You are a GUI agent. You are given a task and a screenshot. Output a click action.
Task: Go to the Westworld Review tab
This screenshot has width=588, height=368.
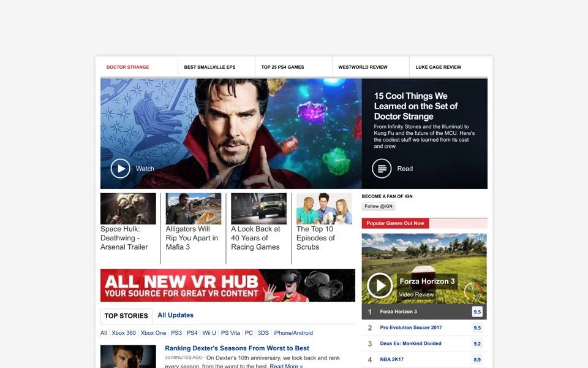(x=363, y=67)
